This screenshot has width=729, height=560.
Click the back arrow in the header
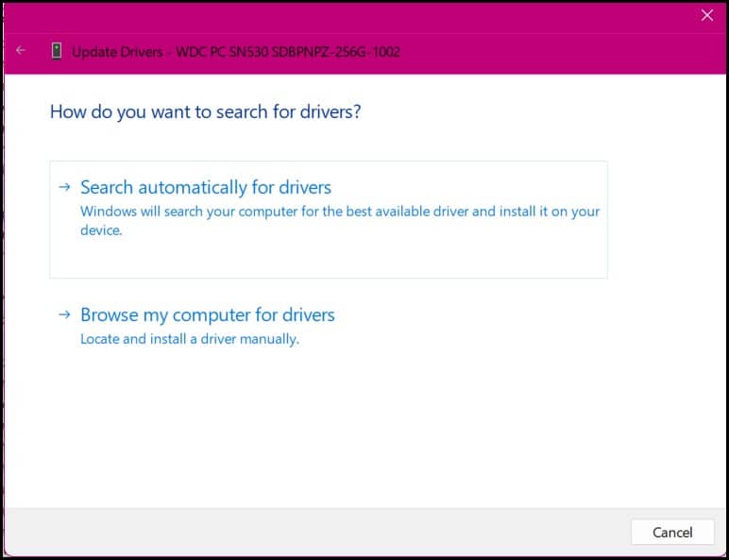(x=21, y=50)
